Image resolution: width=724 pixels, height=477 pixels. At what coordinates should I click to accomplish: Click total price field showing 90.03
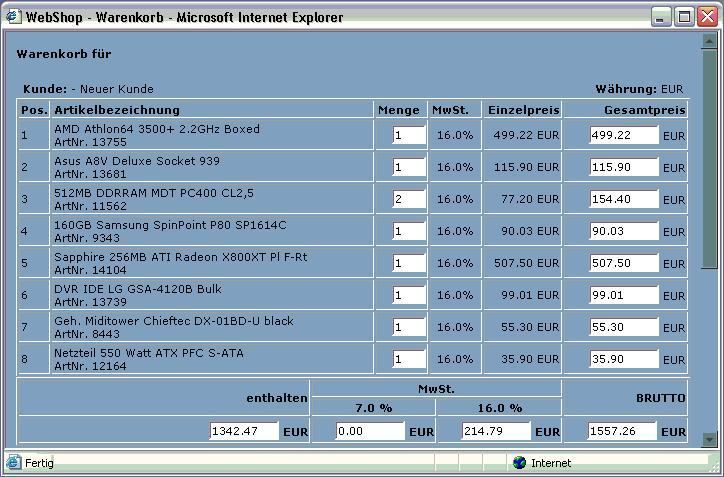624,231
